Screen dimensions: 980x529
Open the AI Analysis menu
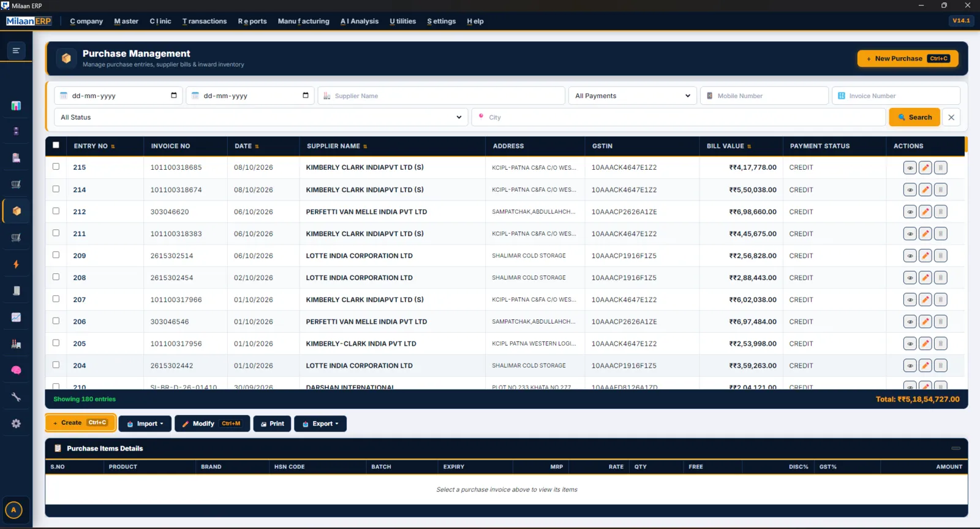(360, 21)
